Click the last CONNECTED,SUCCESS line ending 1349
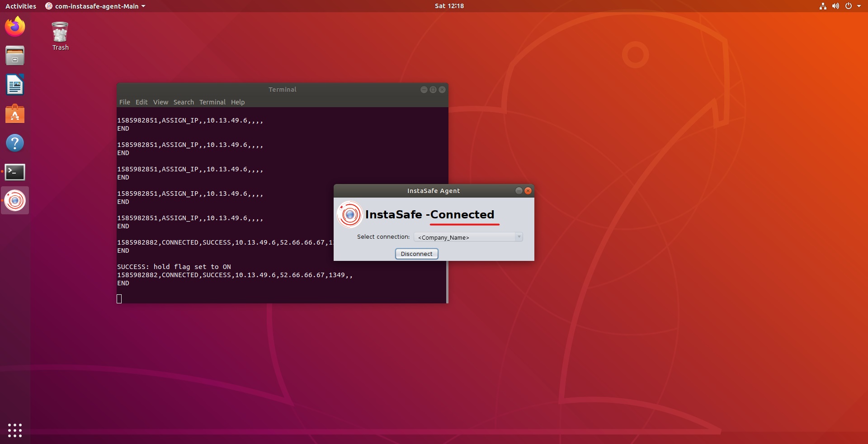Image resolution: width=868 pixels, height=444 pixels. pos(235,275)
